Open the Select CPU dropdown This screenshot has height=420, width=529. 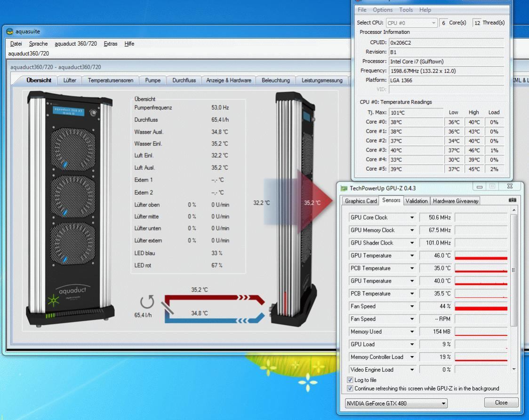tap(411, 23)
